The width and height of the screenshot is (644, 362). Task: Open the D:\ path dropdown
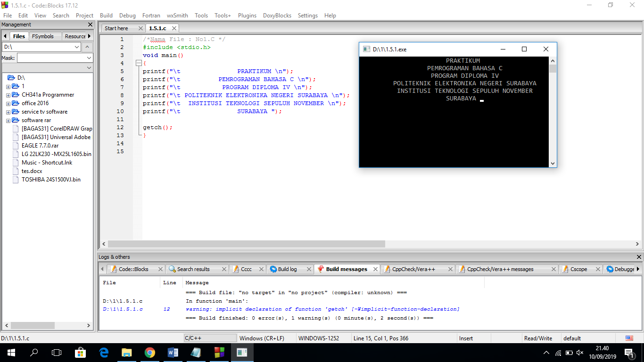tap(77, 47)
